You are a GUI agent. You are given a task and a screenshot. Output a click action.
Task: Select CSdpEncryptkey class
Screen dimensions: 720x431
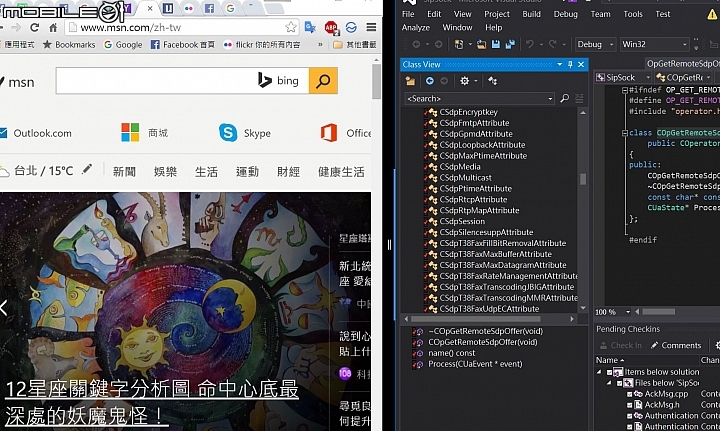tap(468, 112)
